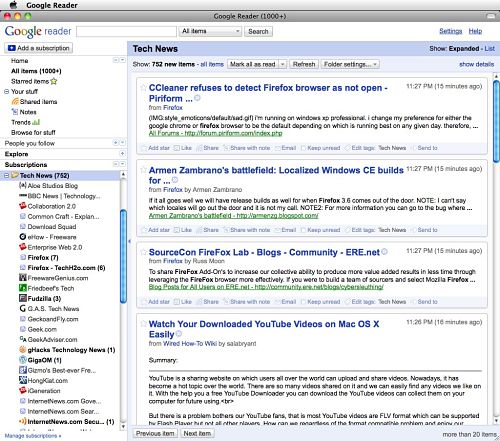Star the CCleaner article
The width and height of the screenshot is (500, 441).
143,88
